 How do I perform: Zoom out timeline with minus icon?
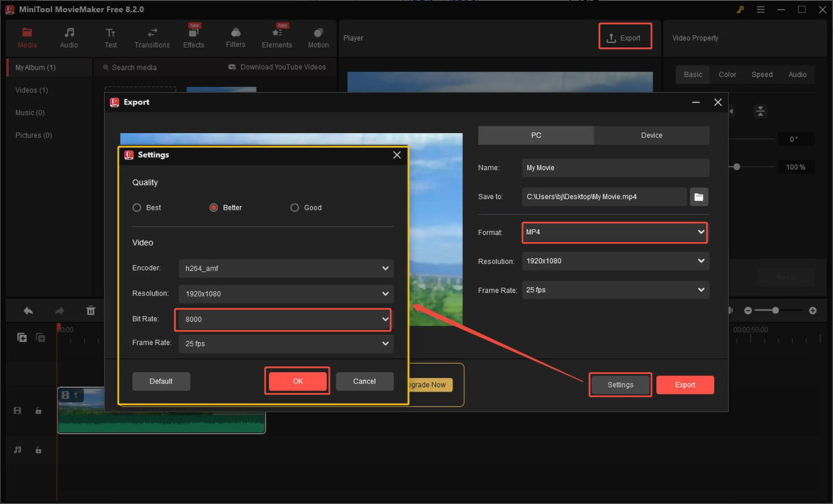[x=748, y=311]
